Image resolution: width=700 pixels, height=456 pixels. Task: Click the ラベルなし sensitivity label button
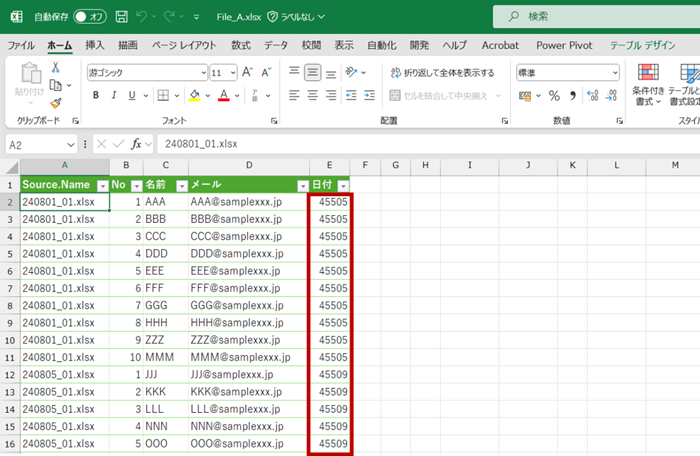click(x=295, y=17)
